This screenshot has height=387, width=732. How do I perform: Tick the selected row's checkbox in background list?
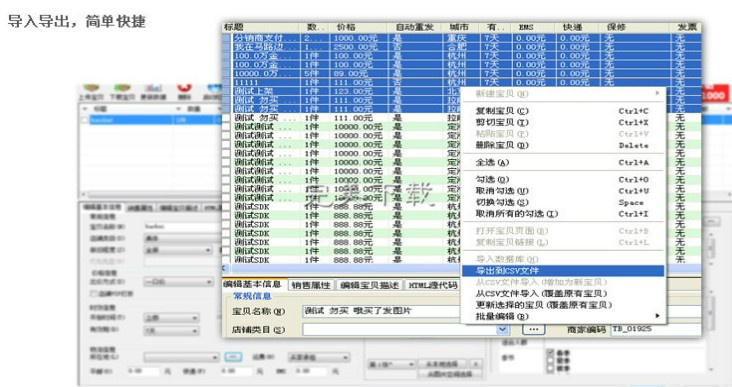click(84, 120)
